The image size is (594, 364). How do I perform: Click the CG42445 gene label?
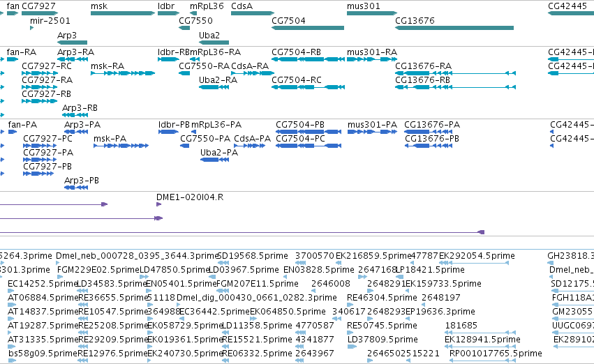coord(567,6)
